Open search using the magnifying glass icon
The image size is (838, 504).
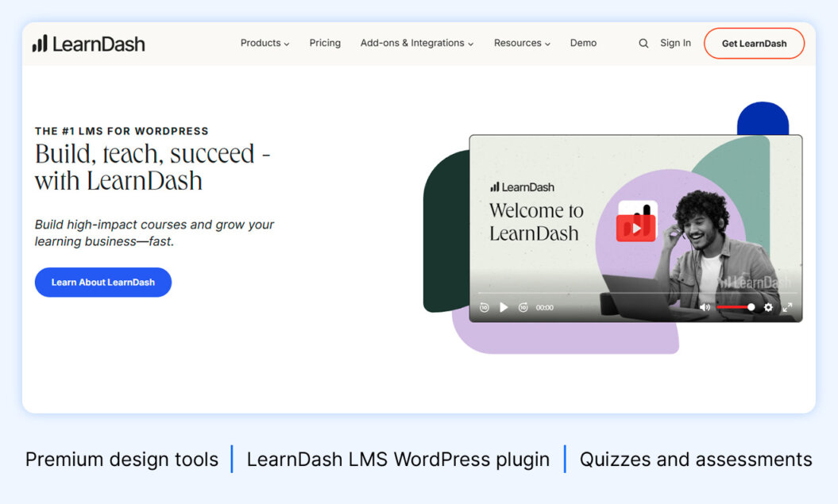coord(643,44)
